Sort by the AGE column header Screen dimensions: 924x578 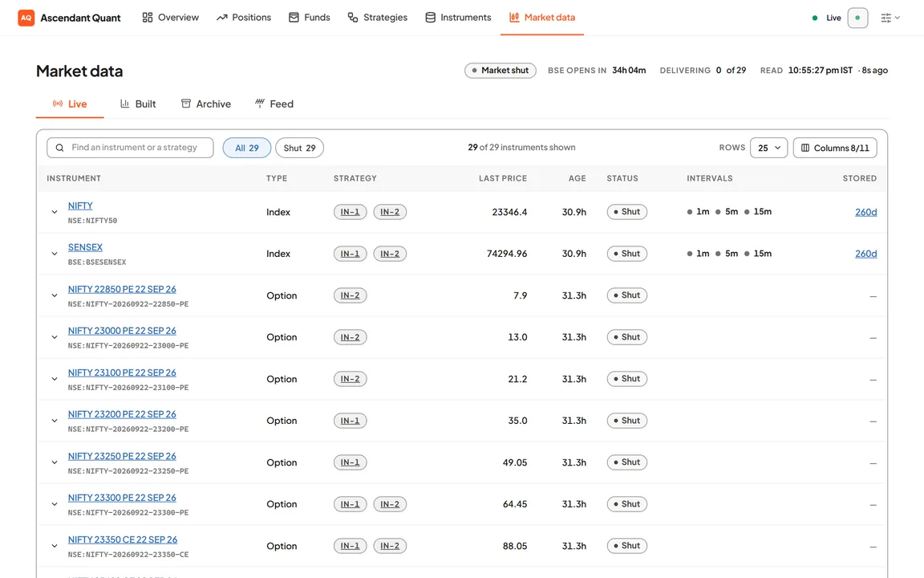pyautogui.click(x=577, y=178)
